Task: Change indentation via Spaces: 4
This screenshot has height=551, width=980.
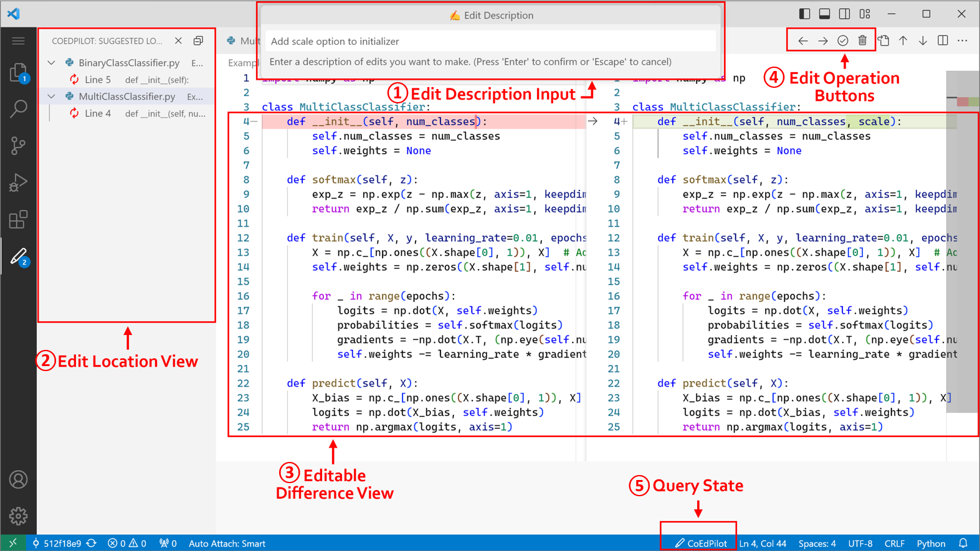Action: [x=817, y=544]
